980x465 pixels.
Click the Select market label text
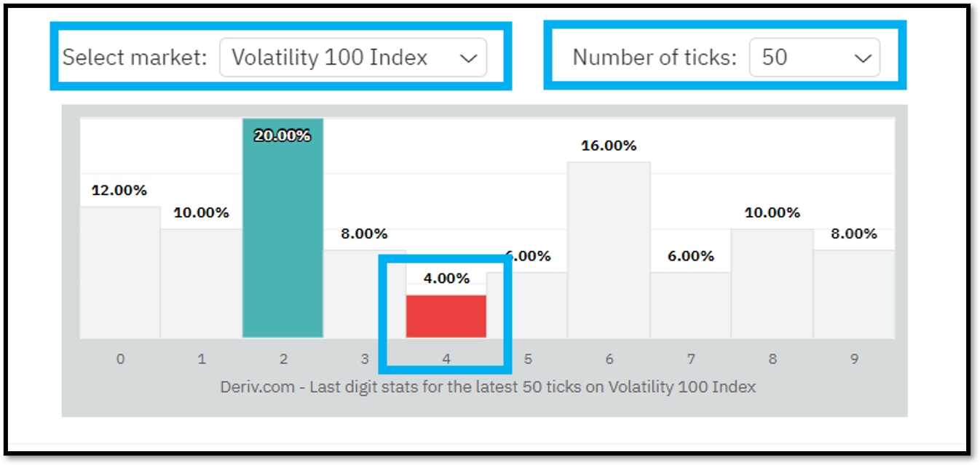click(135, 57)
